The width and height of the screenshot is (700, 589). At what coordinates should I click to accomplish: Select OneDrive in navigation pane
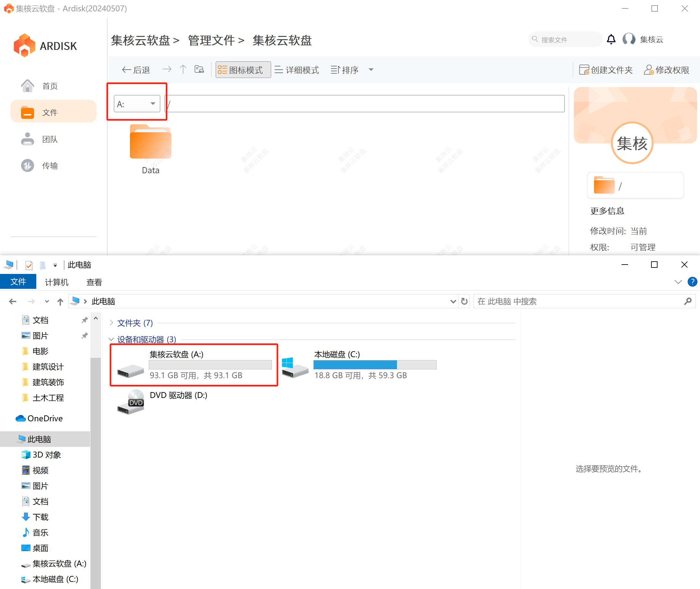tap(39, 418)
